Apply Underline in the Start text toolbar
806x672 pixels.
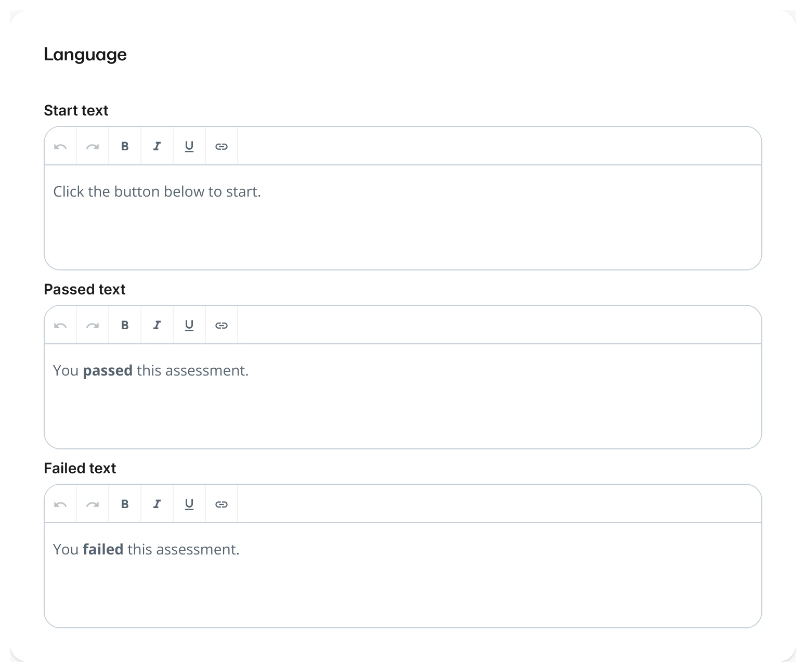pyautogui.click(x=189, y=146)
